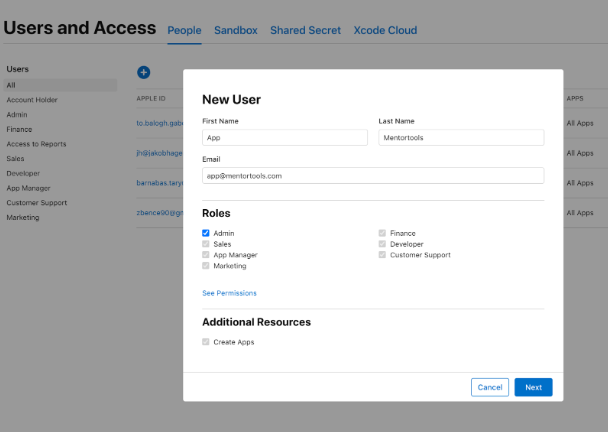
Task: Uncheck the Admin role checkbox
Action: click(x=206, y=233)
